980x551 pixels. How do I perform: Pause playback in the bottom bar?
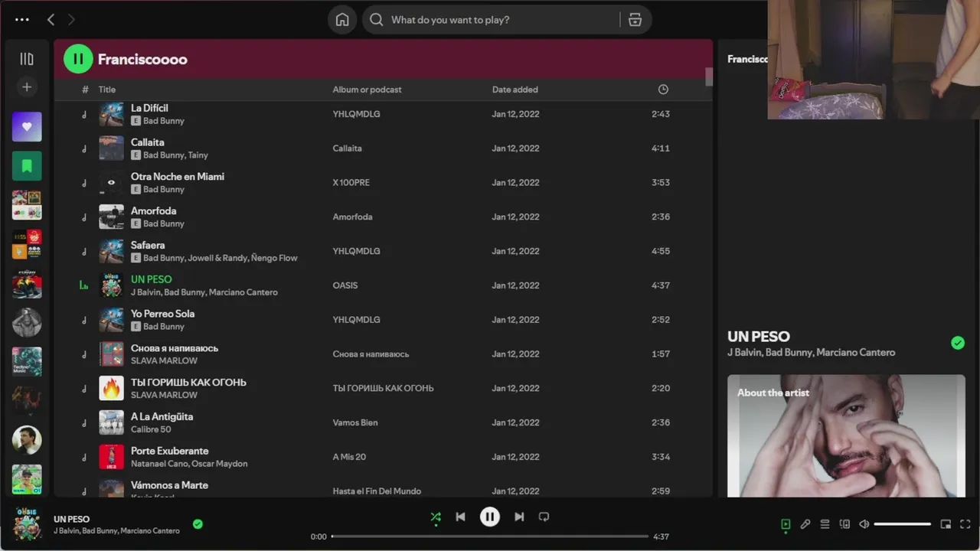tap(490, 517)
